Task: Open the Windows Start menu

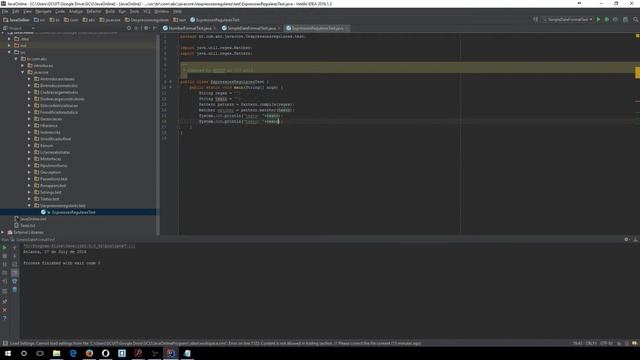Action: 8,353
